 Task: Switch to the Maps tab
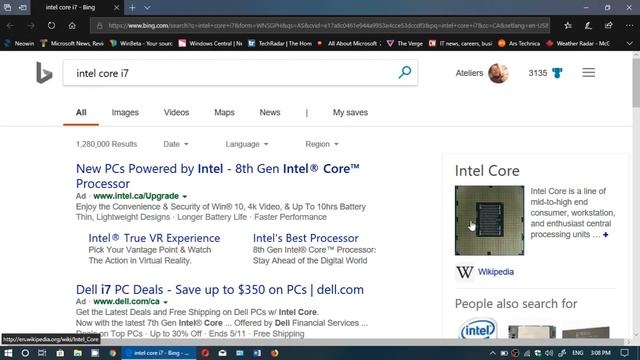click(224, 112)
